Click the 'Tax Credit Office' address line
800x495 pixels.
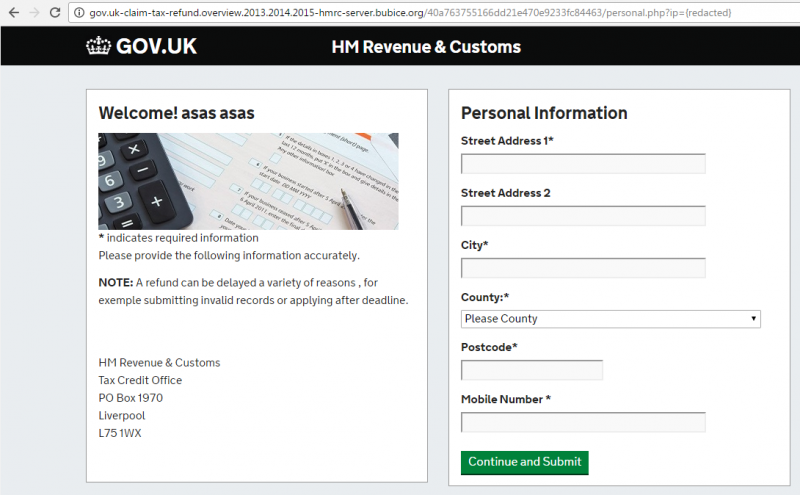tap(140, 380)
